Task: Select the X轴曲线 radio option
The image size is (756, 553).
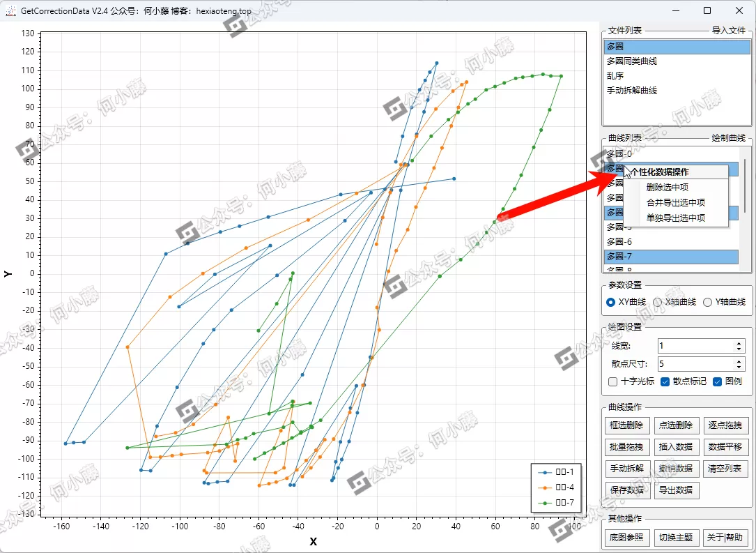Action: [x=657, y=302]
